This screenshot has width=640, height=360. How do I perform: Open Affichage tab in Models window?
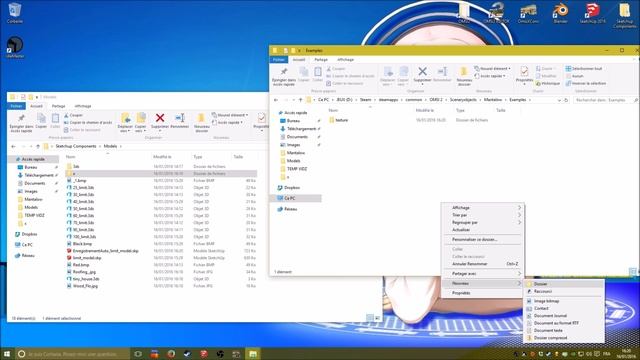click(83, 106)
